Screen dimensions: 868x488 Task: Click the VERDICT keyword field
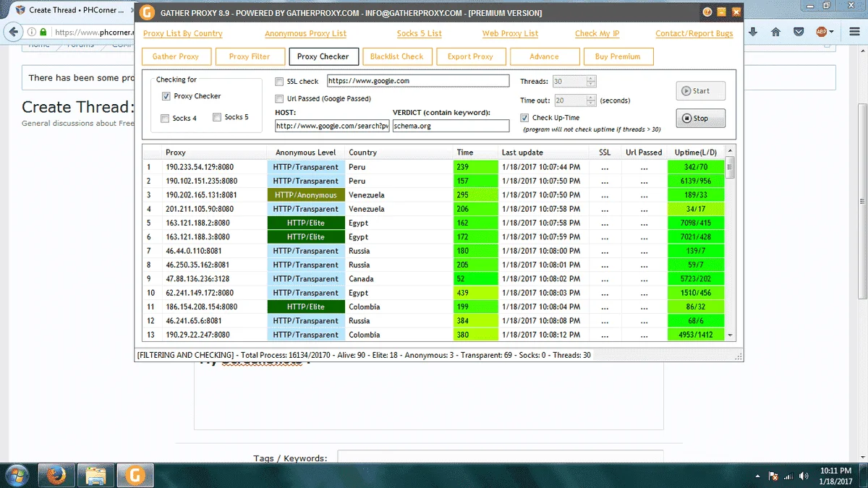point(451,126)
